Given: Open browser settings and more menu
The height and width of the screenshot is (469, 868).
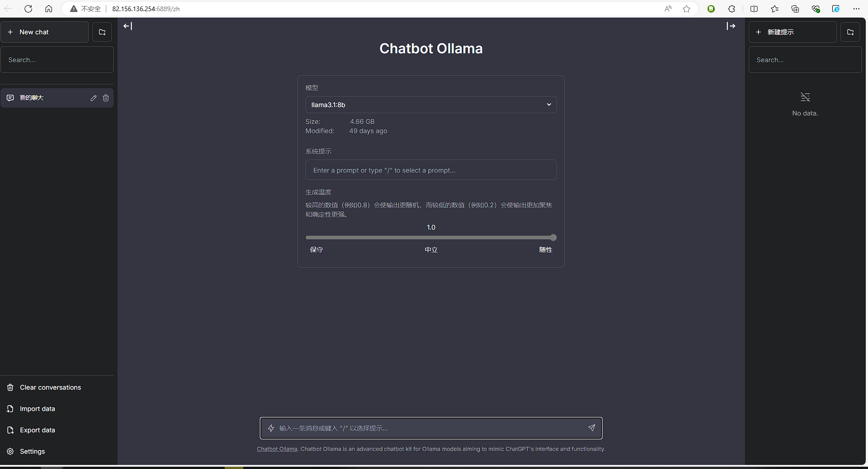Looking at the screenshot, I should [x=856, y=9].
